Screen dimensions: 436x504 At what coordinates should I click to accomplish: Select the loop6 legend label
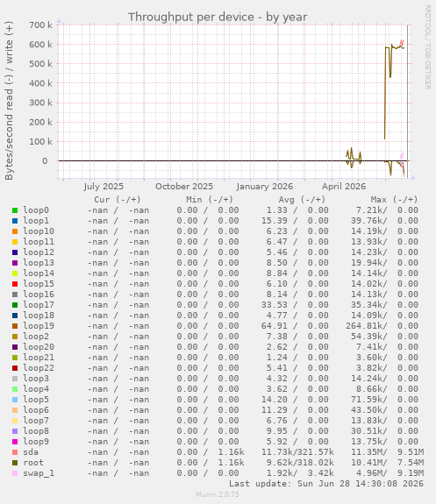[36, 410]
